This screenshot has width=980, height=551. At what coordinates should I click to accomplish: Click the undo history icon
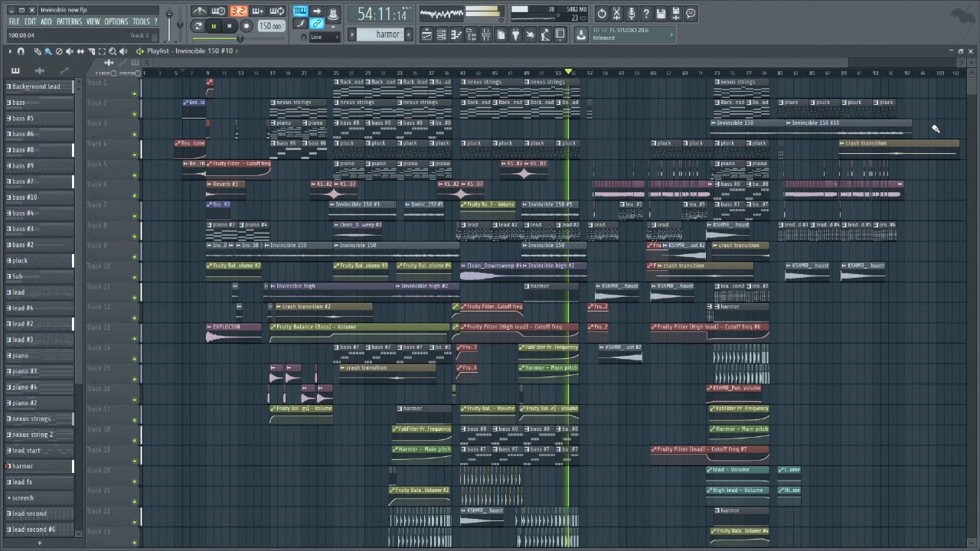click(602, 13)
